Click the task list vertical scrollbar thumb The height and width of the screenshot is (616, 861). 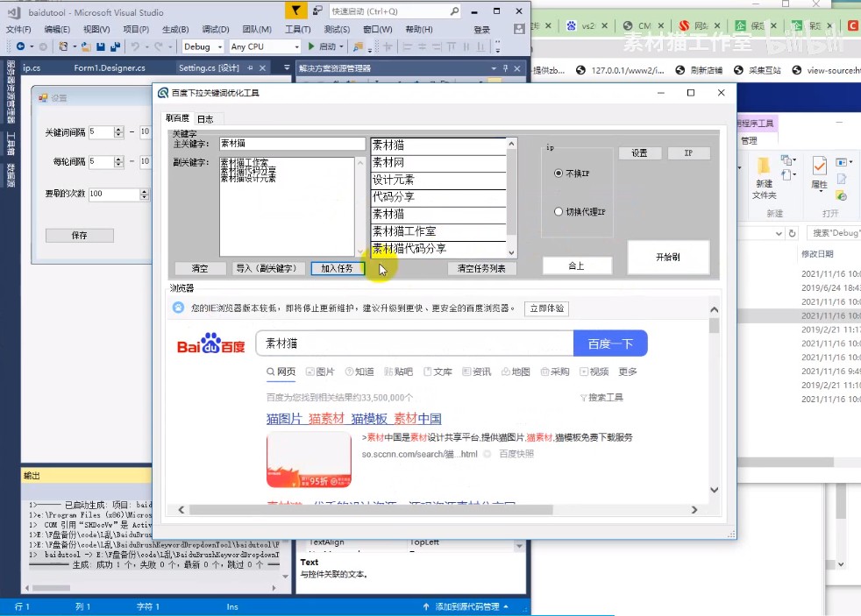coord(511,193)
